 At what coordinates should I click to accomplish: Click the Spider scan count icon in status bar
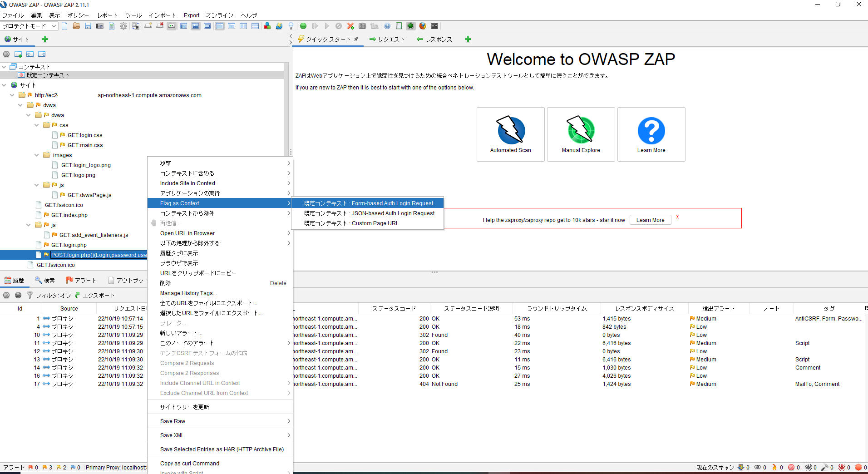coord(808,467)
